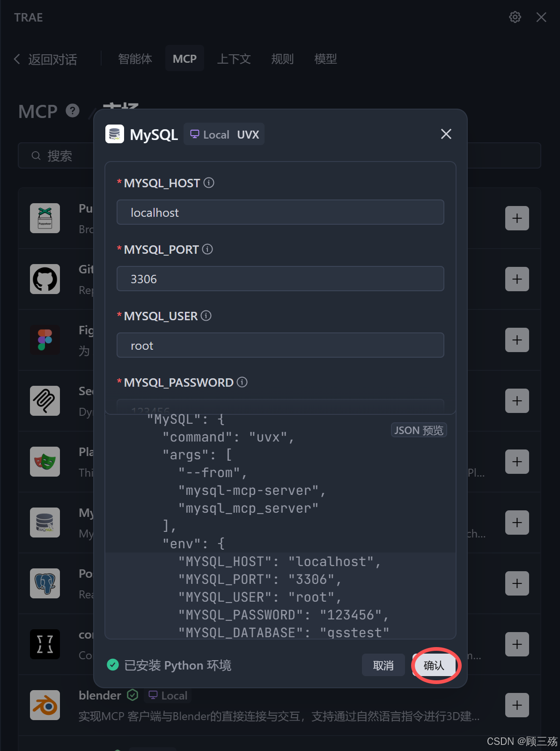
Task: Click the MySQL list item icon
Action: [45, 523]
